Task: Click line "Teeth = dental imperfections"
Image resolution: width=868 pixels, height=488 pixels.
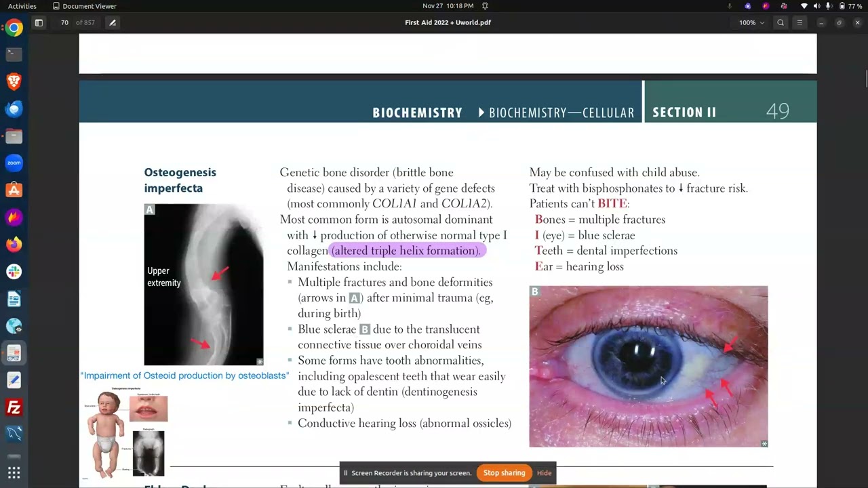Action: tap(606, 251)
